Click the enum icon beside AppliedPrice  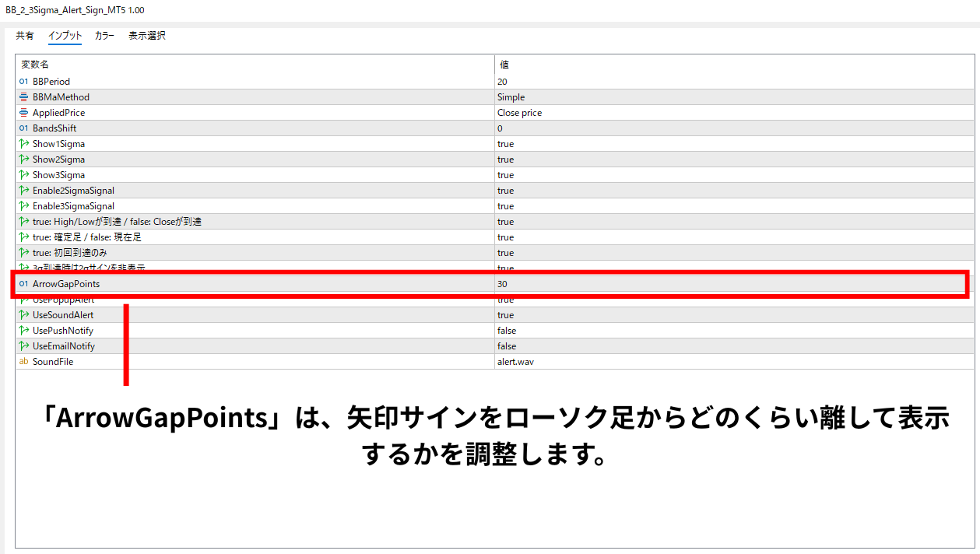[23, 113]
